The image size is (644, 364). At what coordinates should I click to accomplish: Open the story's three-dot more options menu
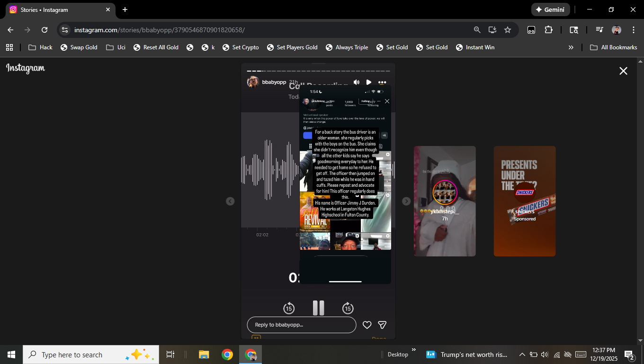[x=382, y=82]
